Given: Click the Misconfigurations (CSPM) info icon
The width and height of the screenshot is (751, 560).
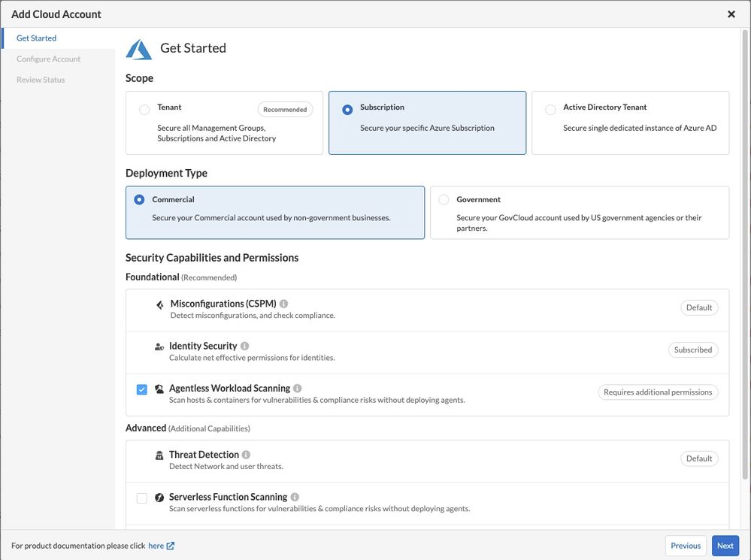Looking at the screenshot, I should pos(283,304).
